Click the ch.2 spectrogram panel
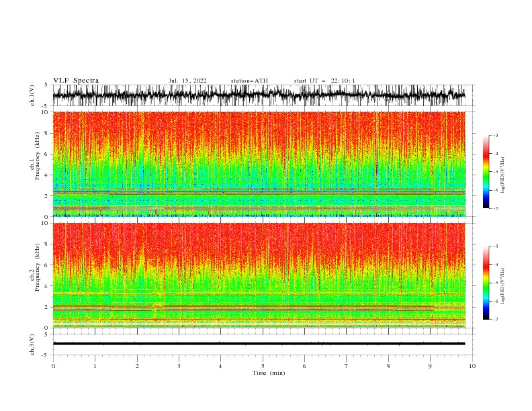 259,275
